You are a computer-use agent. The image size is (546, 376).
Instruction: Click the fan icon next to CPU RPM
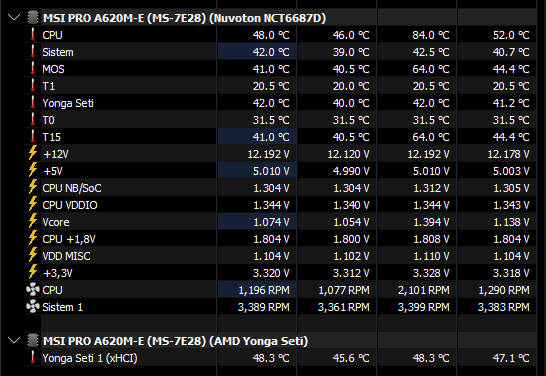33,289
